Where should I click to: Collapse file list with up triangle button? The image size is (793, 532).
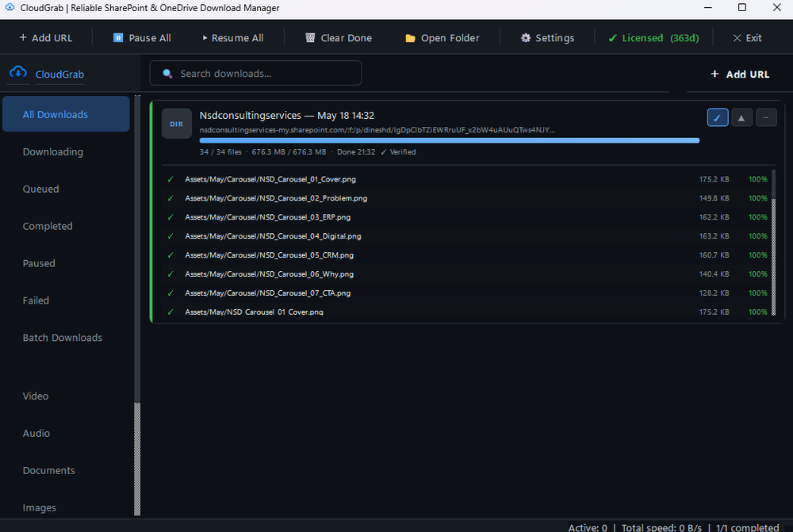741,118
